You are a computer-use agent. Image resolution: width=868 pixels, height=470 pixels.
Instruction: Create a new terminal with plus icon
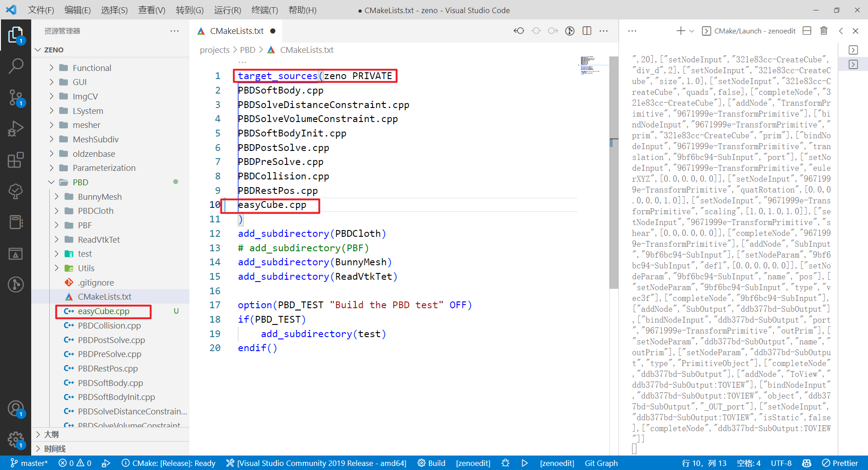coord(680,31)
